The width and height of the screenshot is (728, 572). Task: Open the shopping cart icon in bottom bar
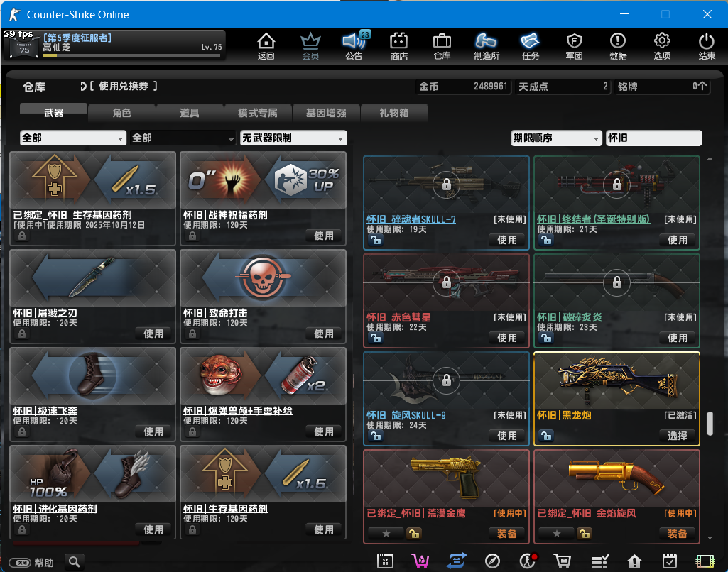click(x=563, y=561)
